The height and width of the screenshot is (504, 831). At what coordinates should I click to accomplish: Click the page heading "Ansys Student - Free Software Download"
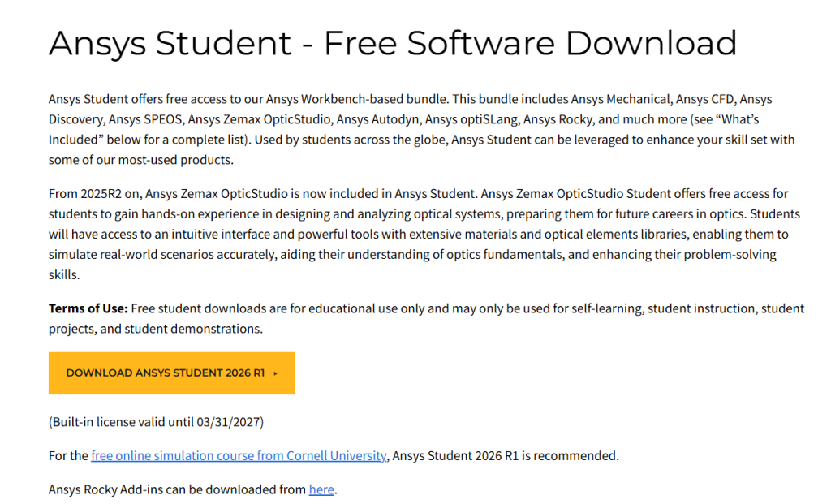pos(393,43)
